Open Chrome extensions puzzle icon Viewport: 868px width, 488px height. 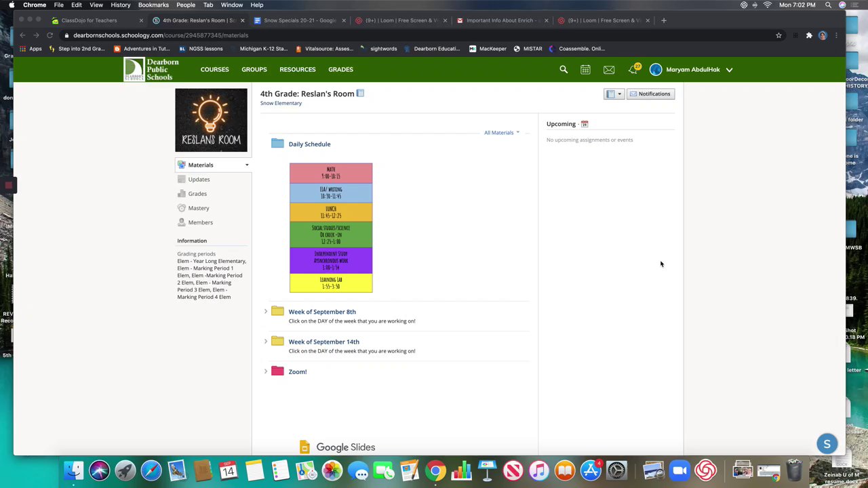[x=809, y=35]
